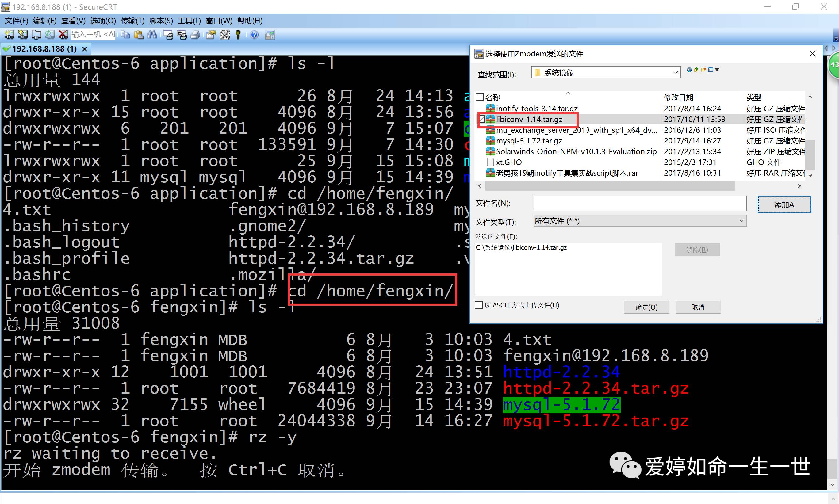Toggle select-all checkbox beside 名称 header
This screenshot has width=839, height=504.
[x=480, y=97]
